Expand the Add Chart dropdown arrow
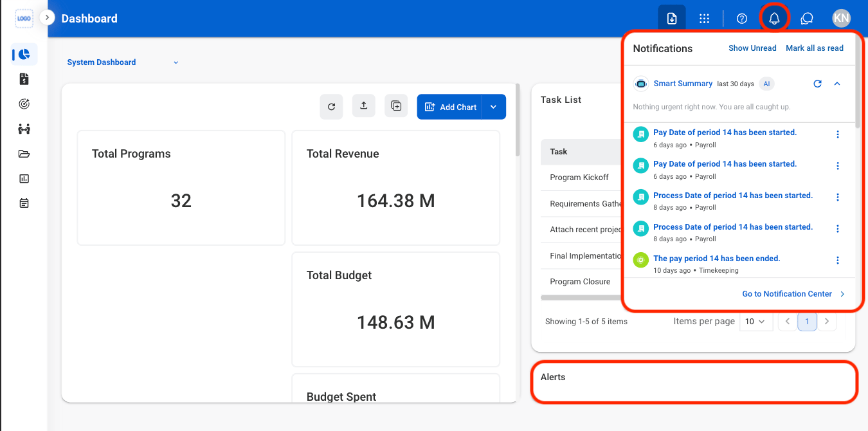This screenshot has width=868, height=431. [x=493, y=107]
